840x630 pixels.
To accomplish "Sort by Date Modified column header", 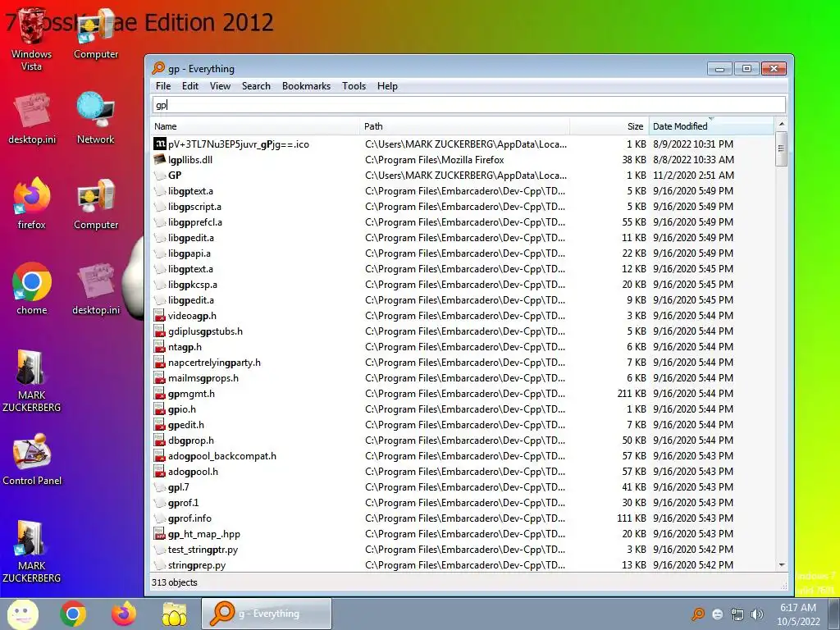I will tap(711, 126).
